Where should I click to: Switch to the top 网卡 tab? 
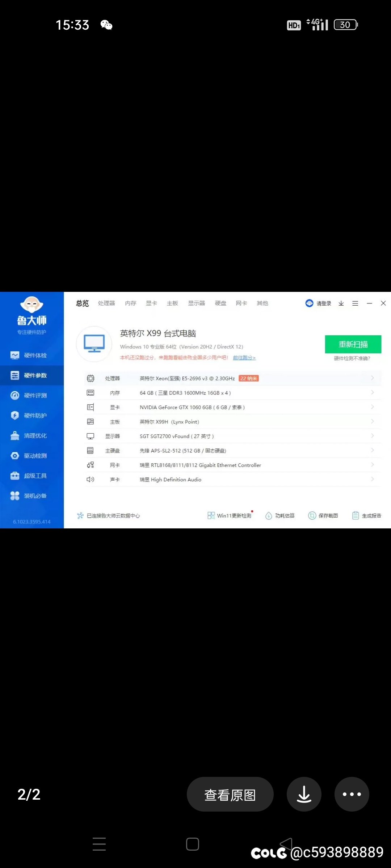[241, 303]
